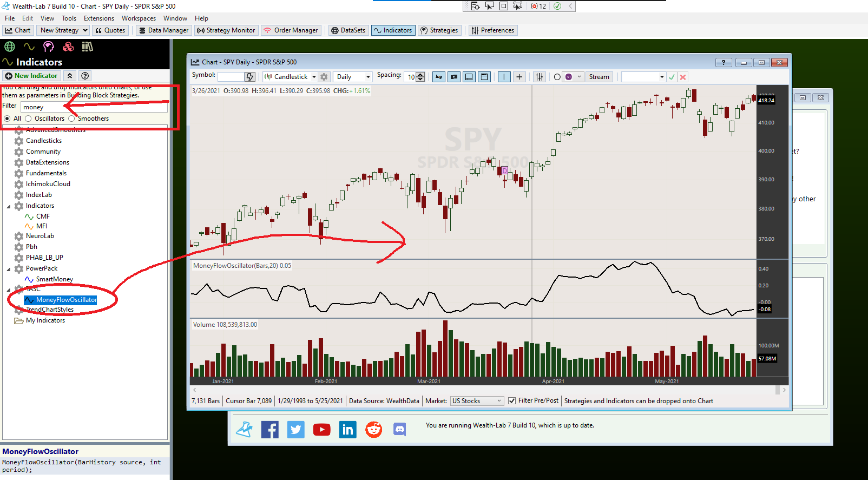868x480 pixels.
Task: Toggle vertical cursor line tool
Action: [504, 77]
